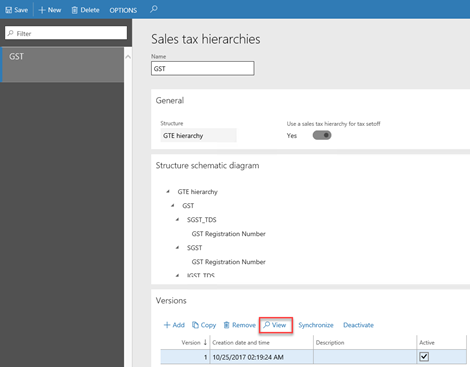The width and height of the screenshot is (470, 367).
Task: Click the Delete trash button
Action: point(85,10)
